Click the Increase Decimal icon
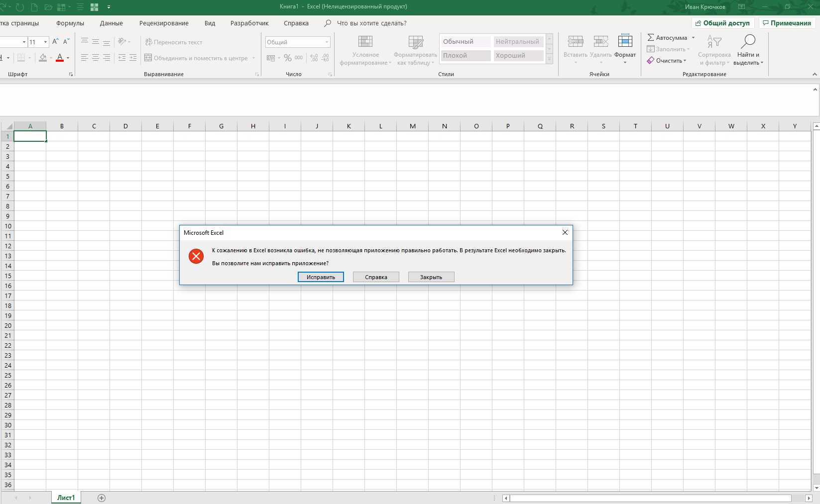Screen dimensions: 820x504 click(x=314, y=58)
